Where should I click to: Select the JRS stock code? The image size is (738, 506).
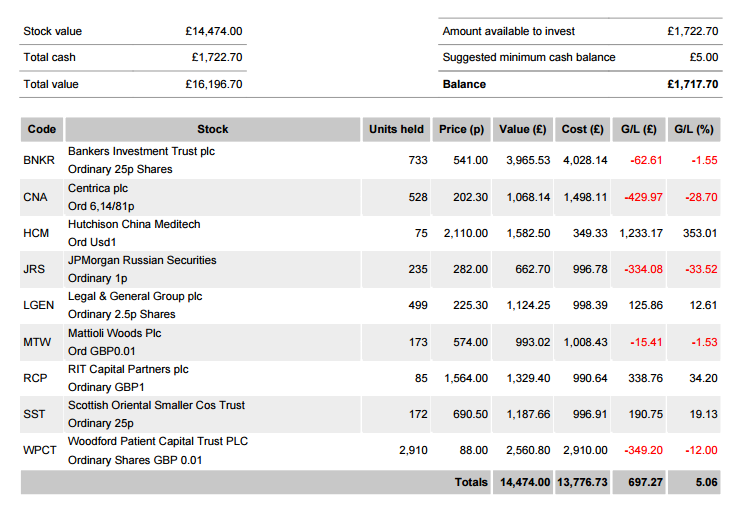[x=34, y=269]
